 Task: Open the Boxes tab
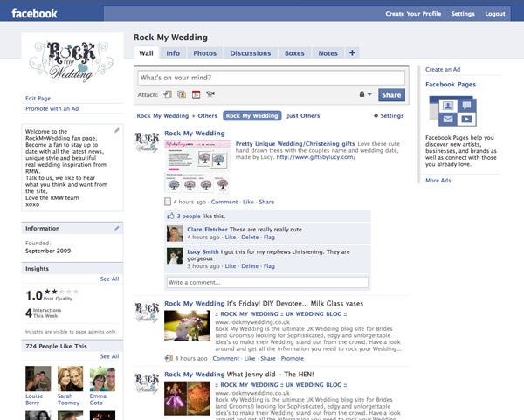click(x=294, y=53)
